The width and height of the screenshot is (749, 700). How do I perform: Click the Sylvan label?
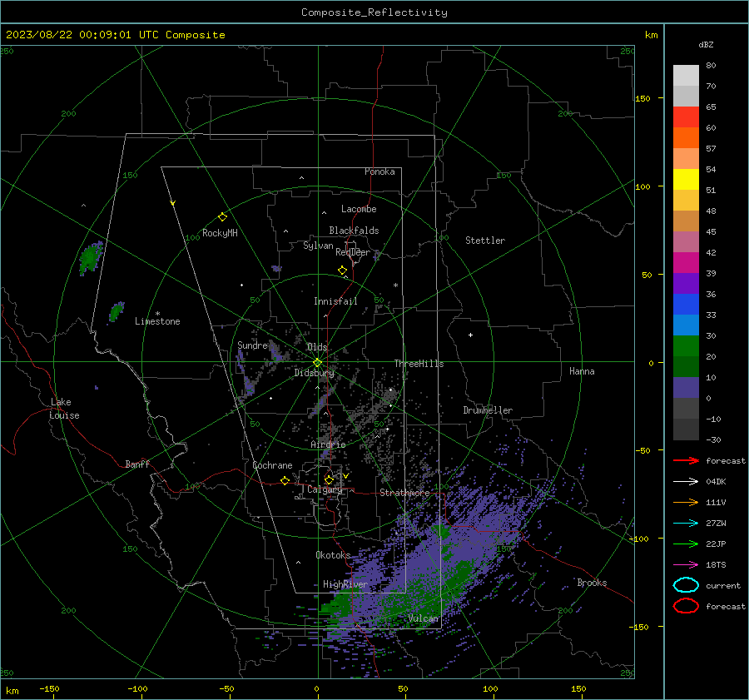click(318, 246)
